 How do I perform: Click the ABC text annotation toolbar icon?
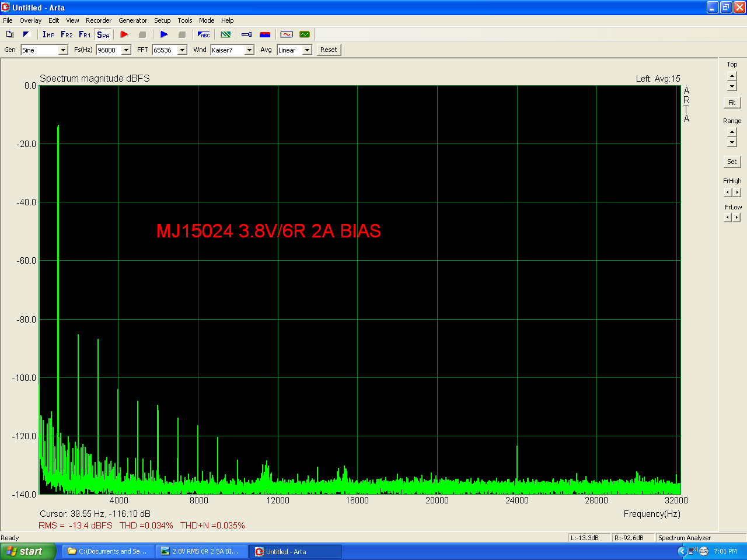pos(204,34)
